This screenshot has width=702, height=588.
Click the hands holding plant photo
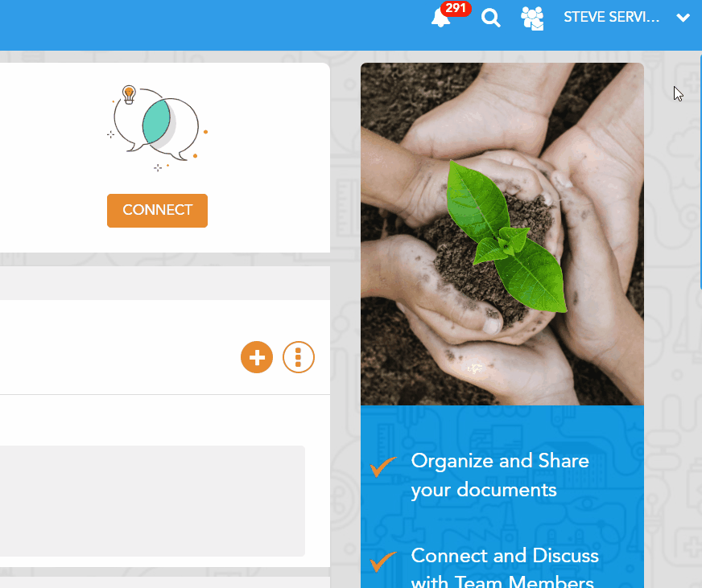502,233
